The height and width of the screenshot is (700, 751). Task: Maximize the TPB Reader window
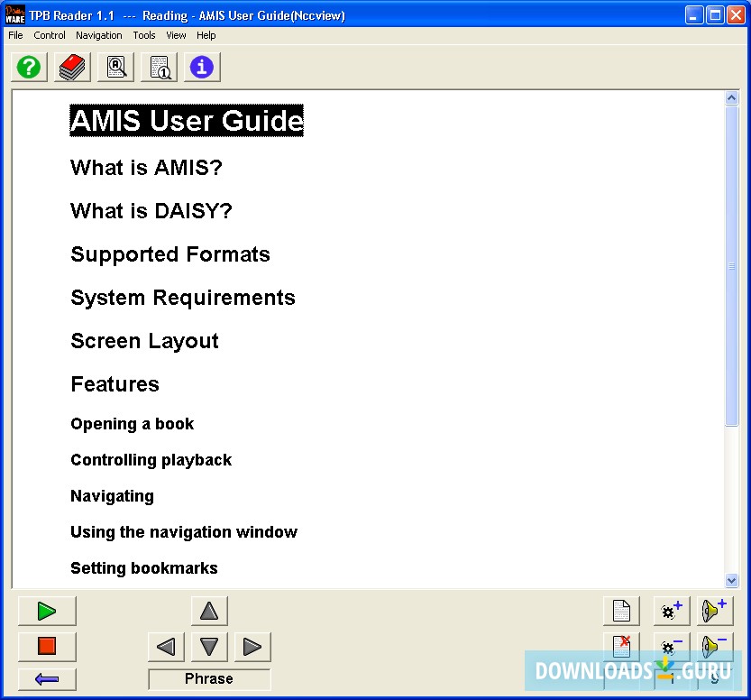click(x=715, y=15)
